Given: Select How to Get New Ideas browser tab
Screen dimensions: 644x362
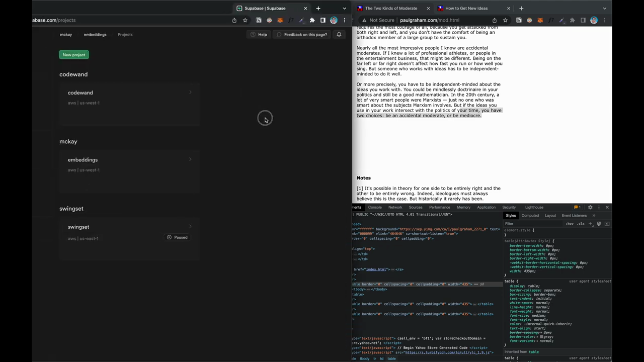Looking at the screenshot, I should 466,8.
